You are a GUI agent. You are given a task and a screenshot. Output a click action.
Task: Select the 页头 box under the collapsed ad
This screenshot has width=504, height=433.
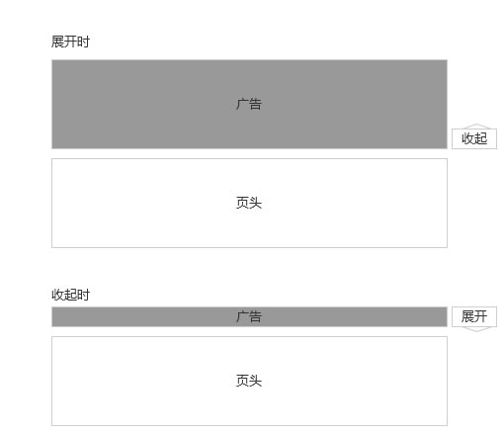tap(249, 381)
